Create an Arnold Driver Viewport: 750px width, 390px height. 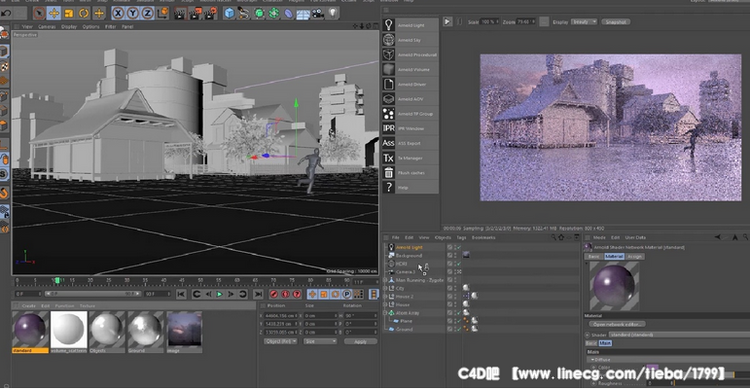[410, 84]
